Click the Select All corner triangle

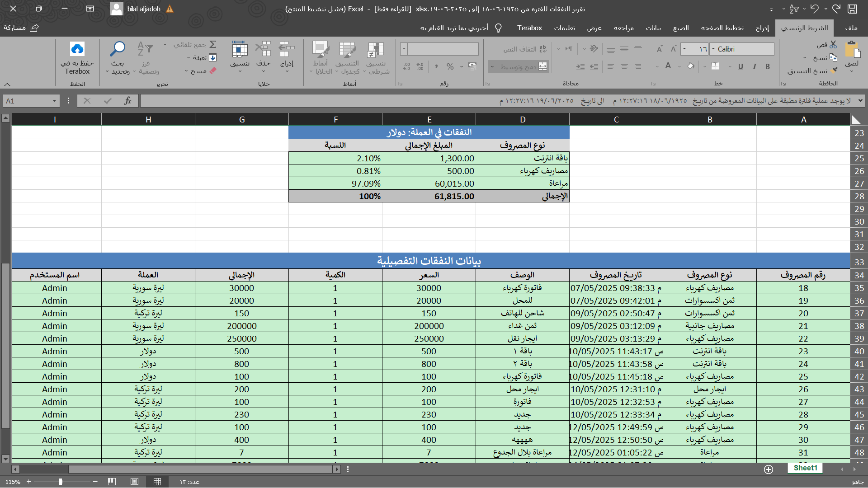click(x=856, y=119)
